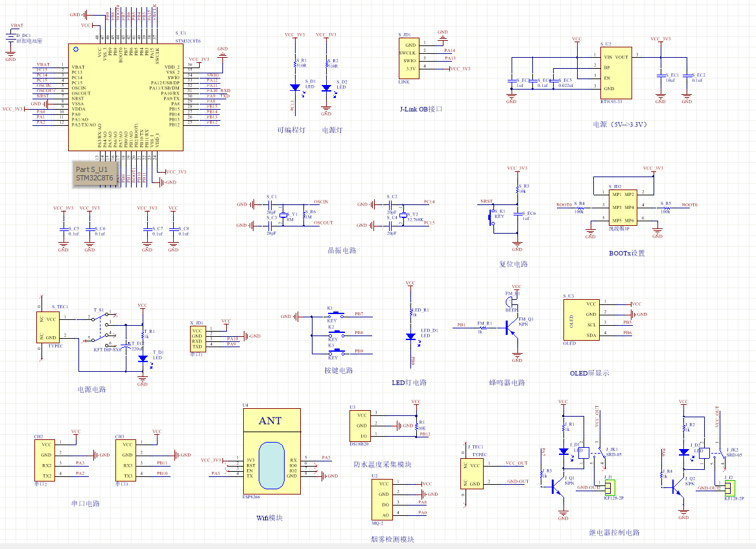Click the Part S_U1 STM32C8T6 tooltip

coord(95,173)
